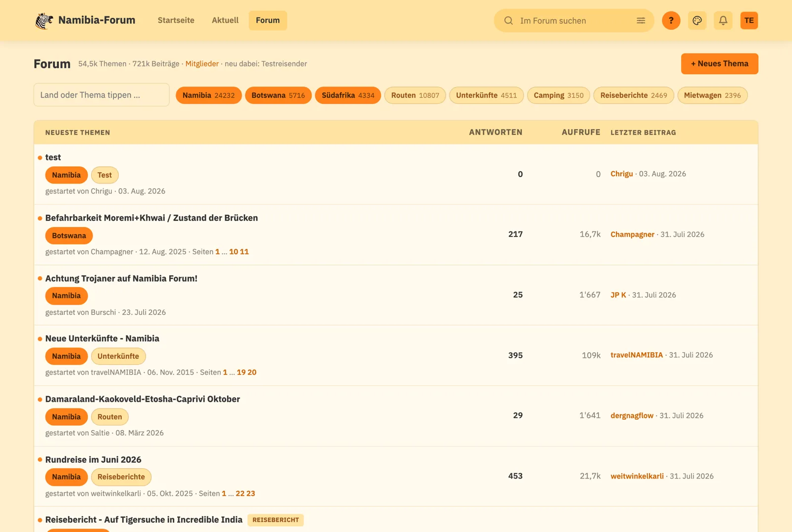Click Namibia tag on the Damaraland topic
This screenshot has width=792, height=532.
[x=66, y=417]
